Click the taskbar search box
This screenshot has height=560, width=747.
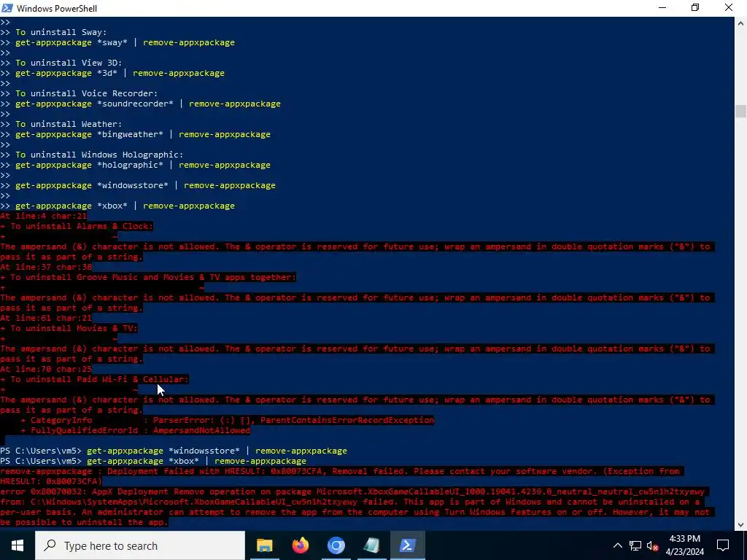(140, 545)
